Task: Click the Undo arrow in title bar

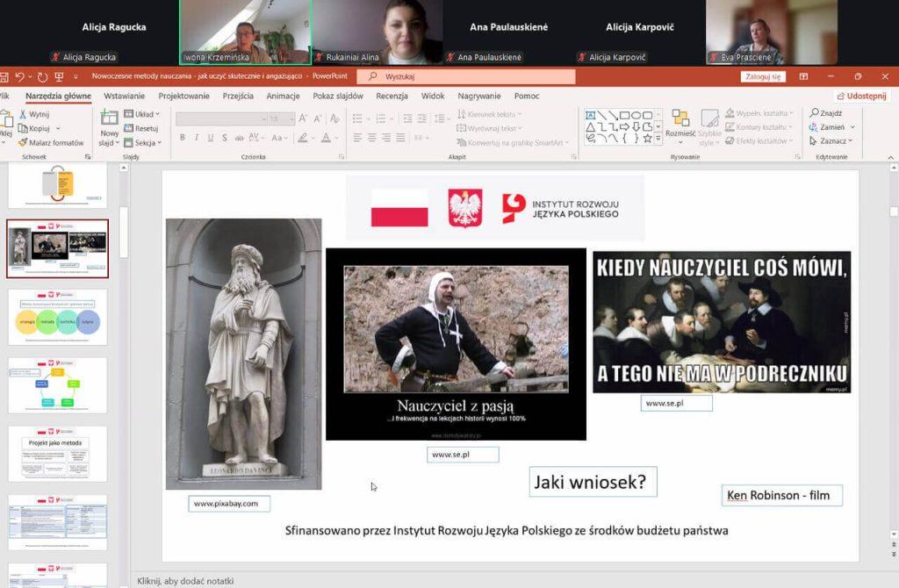Action: [19, 77]
